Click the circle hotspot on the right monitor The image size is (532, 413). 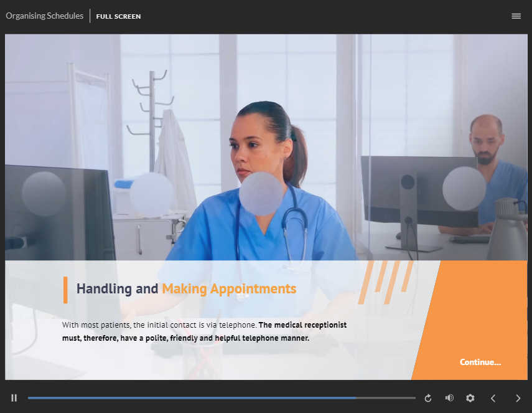coord(464,189)
